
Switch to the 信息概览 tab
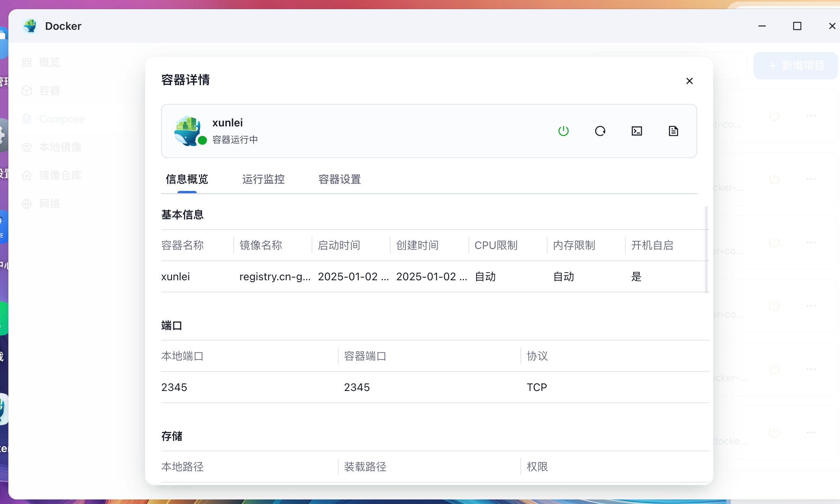187,179
